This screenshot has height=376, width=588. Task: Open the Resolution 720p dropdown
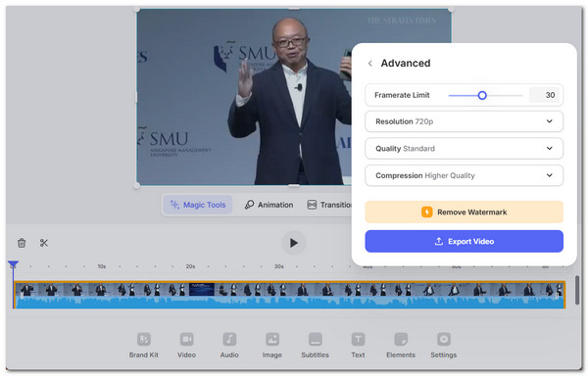click(464, 121)
